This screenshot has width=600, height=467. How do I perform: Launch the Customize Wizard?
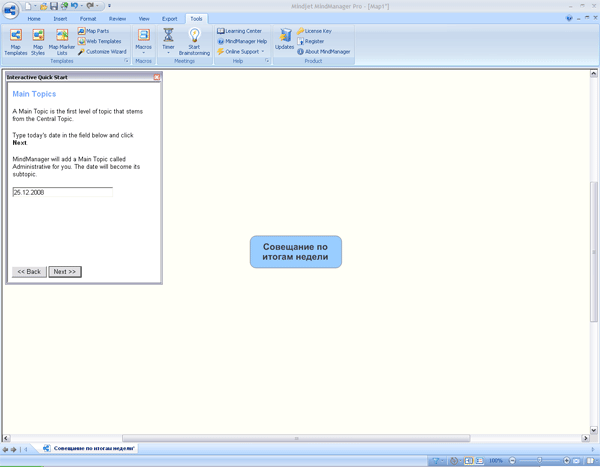(102, 52)
